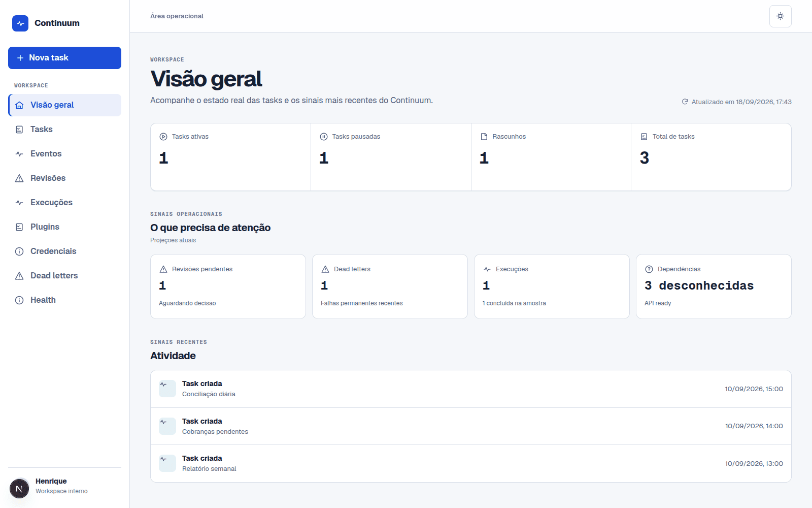Click the home icon beside Visão geral

coord(19,105)
